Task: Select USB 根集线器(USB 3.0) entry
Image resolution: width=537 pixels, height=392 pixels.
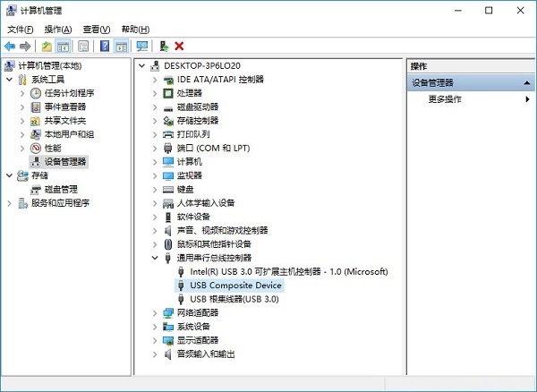Action: pyautogui.click(x=234, y=299)
